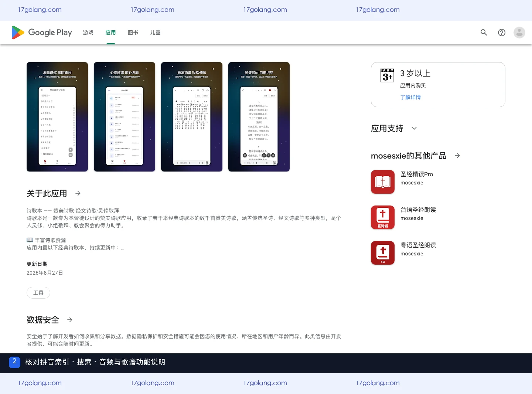Click the 关于此应用 heading

(47, 193)
